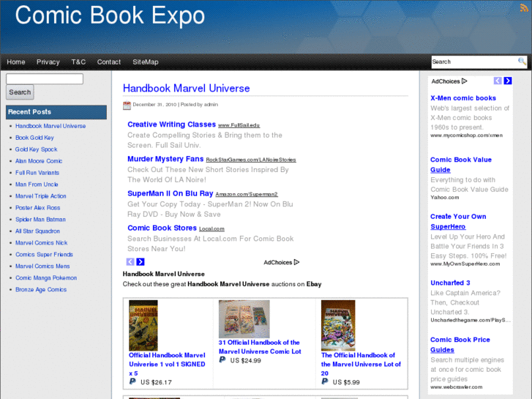The width and height of the screenshot is (532, 399).
Task: Open 31 Official Handbook Comic Lot auction
Action: point(260,347)
